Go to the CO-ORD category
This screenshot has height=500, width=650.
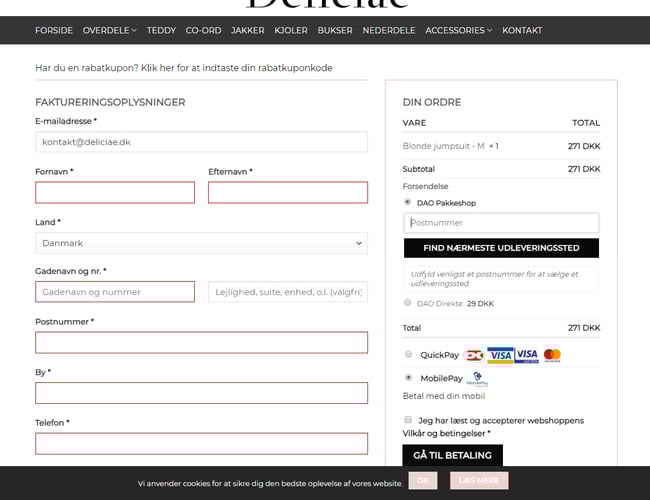pos(203,30)
